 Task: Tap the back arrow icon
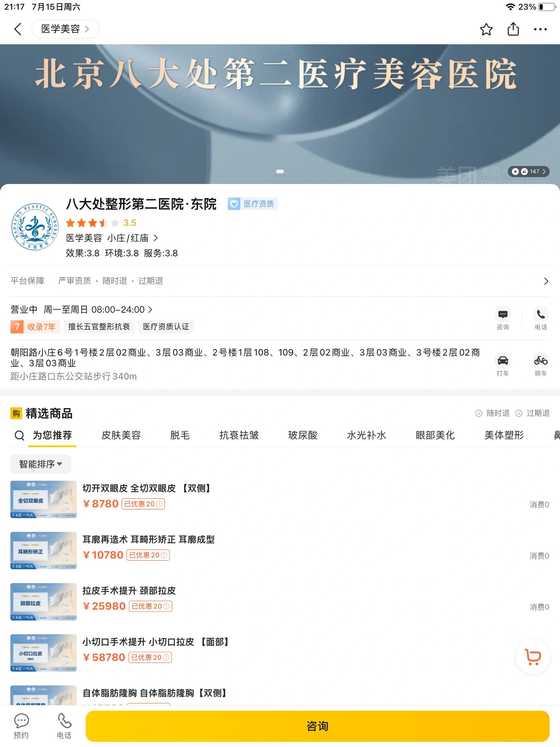point(18,29)
